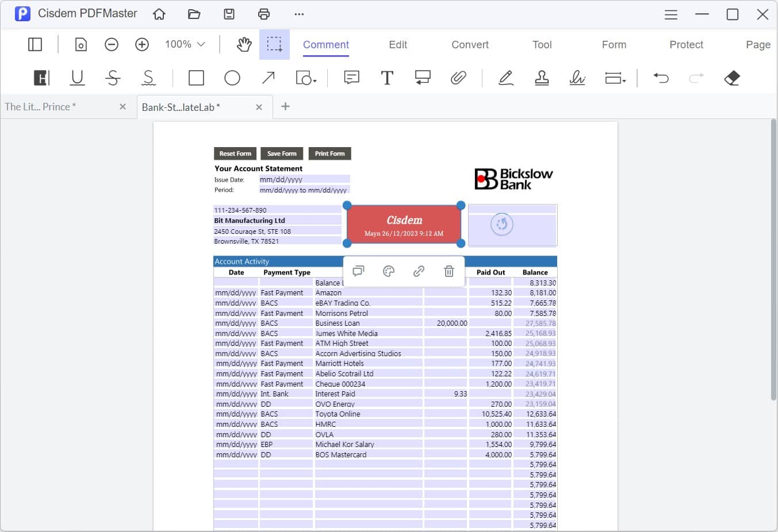This screenshot has height=532, width=778.
Task: Attach a file with paperclip icon
Action: point(458,78)
